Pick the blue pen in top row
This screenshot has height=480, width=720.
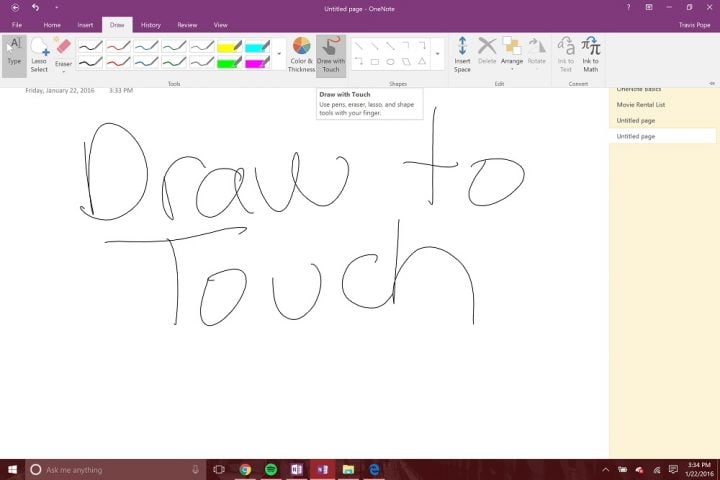(146, 46)
